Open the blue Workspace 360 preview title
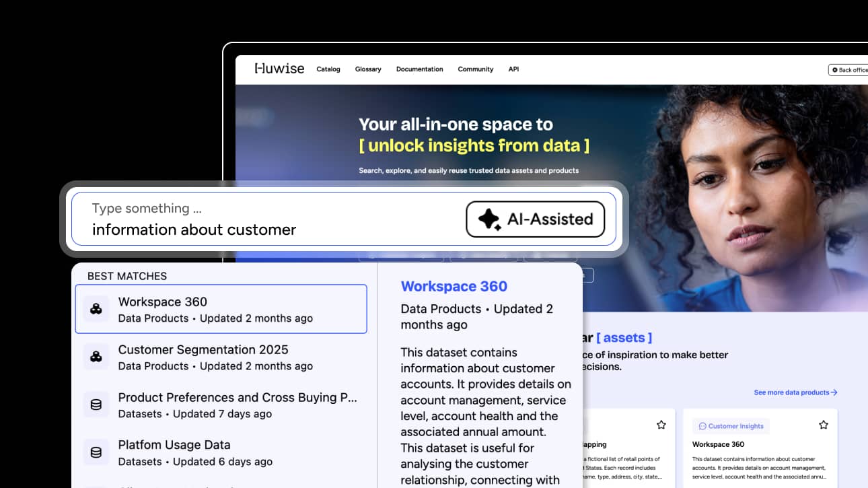This screenshot has height=488, width=868. 454,286
